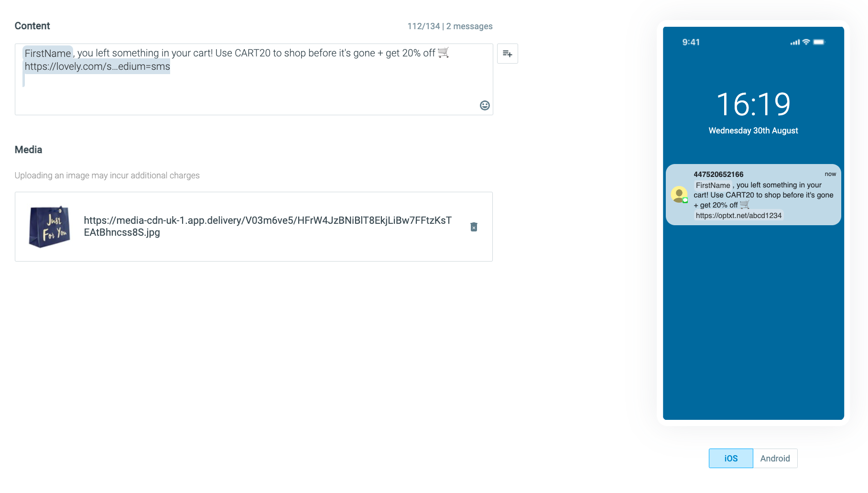868x493 pixels.
Task: Click the Content section heading
Action: pos(33,26)
